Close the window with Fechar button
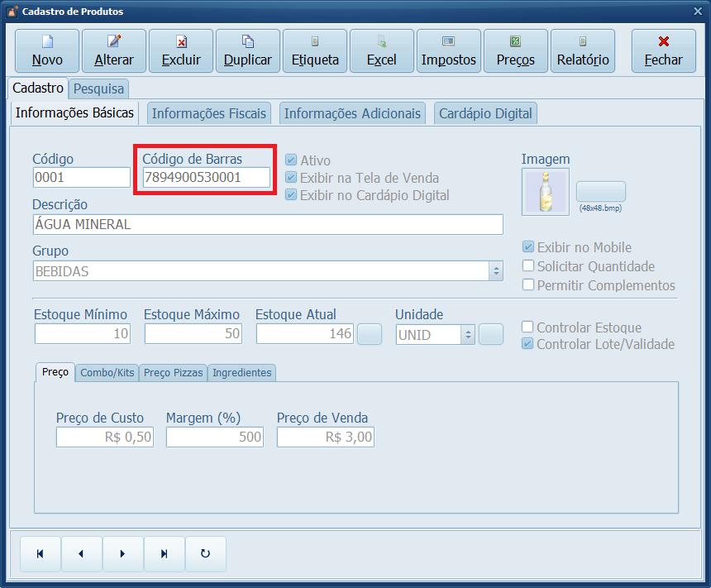711x588 pixels. pos(663,51)
